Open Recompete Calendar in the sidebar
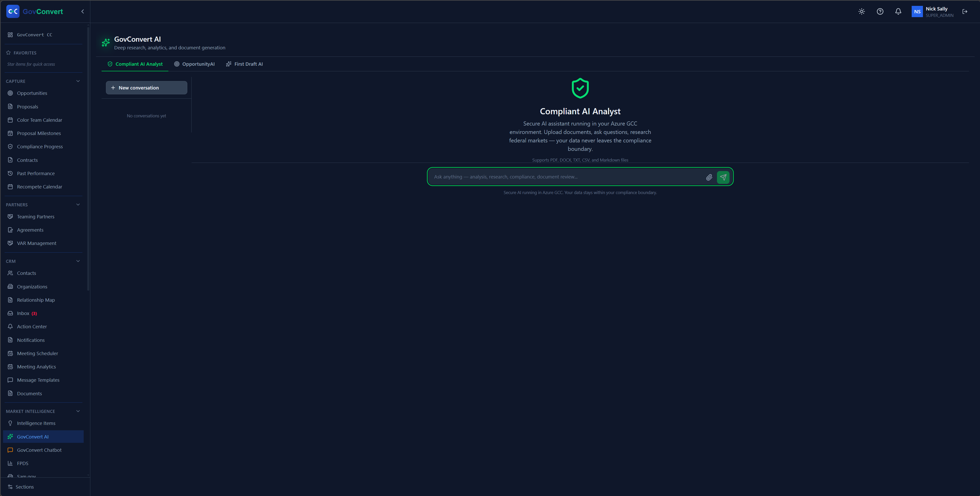The height and width of the screenshot is (496, 980). click(43, 187)
